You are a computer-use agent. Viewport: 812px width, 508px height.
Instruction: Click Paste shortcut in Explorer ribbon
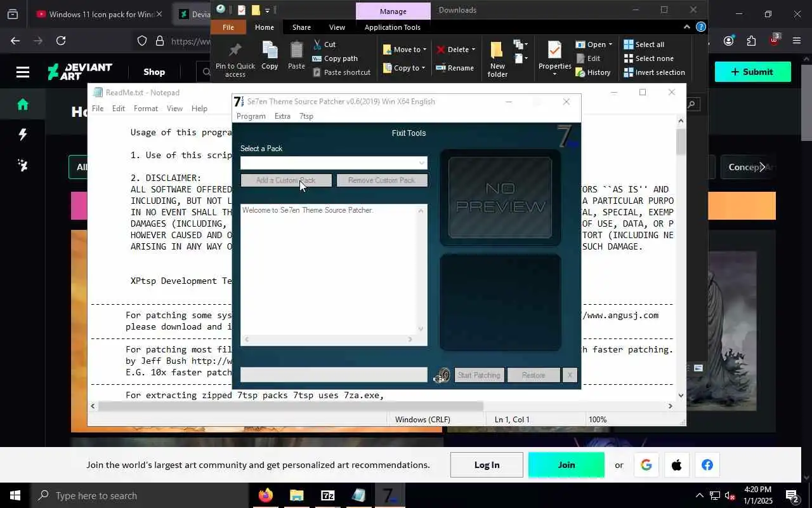point(341,72)
